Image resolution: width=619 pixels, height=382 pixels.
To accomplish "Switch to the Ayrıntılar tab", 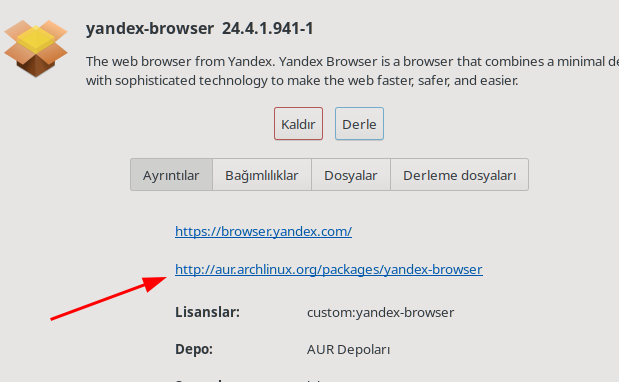I will (x=171, y=175).
